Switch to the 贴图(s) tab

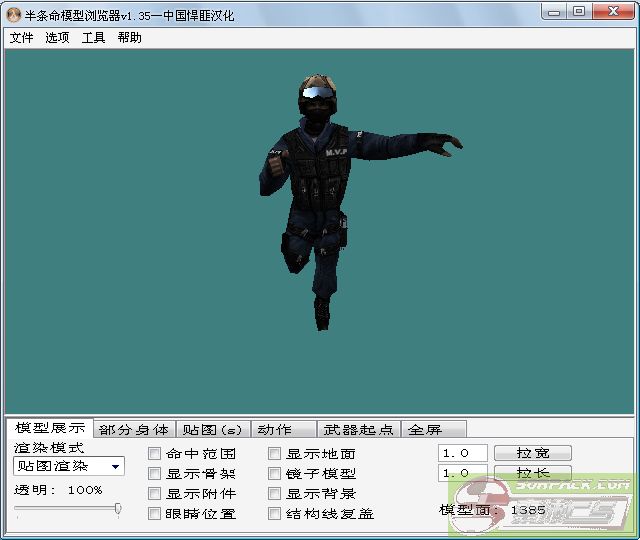point(212,430)
